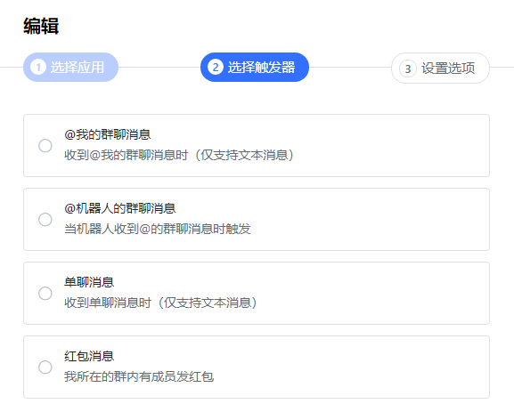Click description 当机器人收到@的群聊消息时触发

click(x=158, y=229)
